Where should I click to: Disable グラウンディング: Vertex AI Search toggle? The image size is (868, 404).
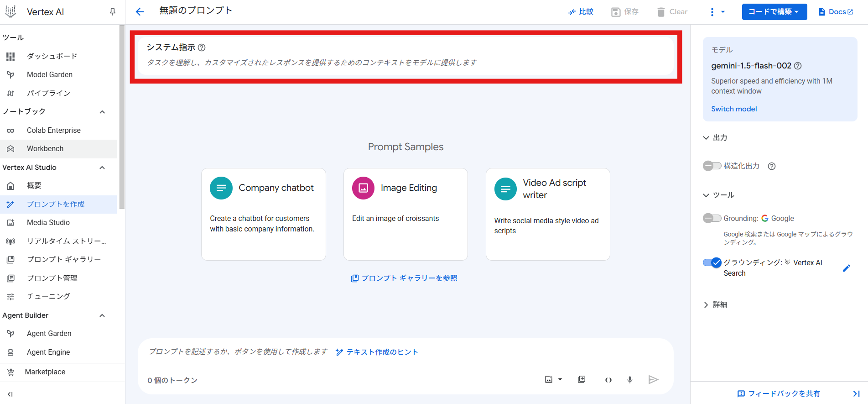click(712, 262)
